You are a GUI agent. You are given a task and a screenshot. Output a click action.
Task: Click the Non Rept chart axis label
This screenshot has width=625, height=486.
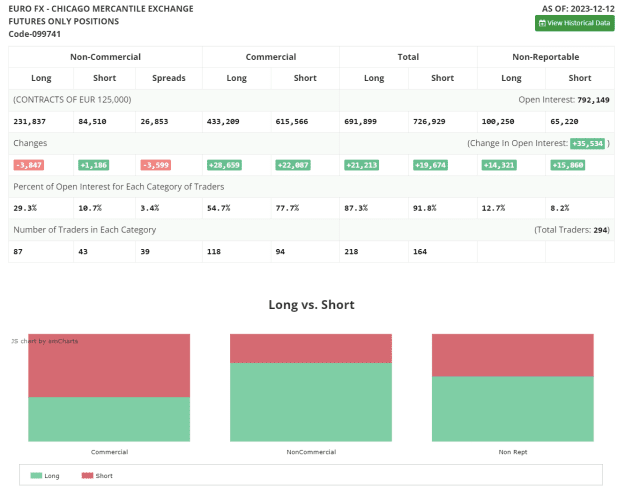click(x=513, y=452)
